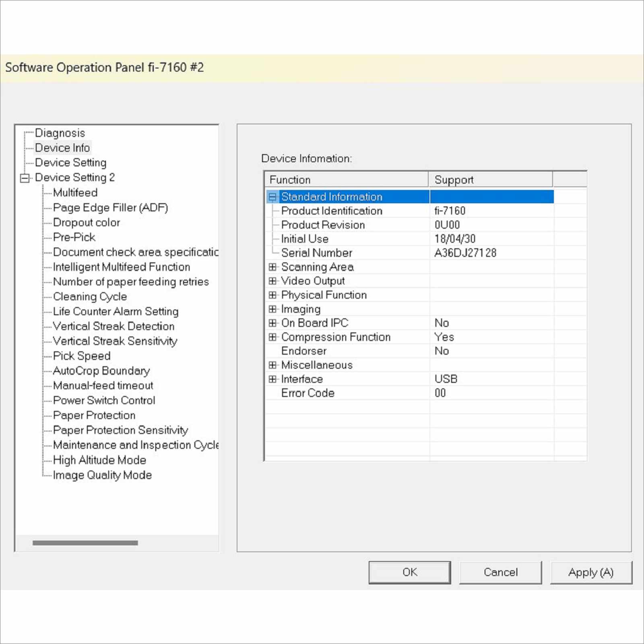The width and height of the screenshot is (644, 644).
Task: Expand the Interface group
Action: point(272,379)
